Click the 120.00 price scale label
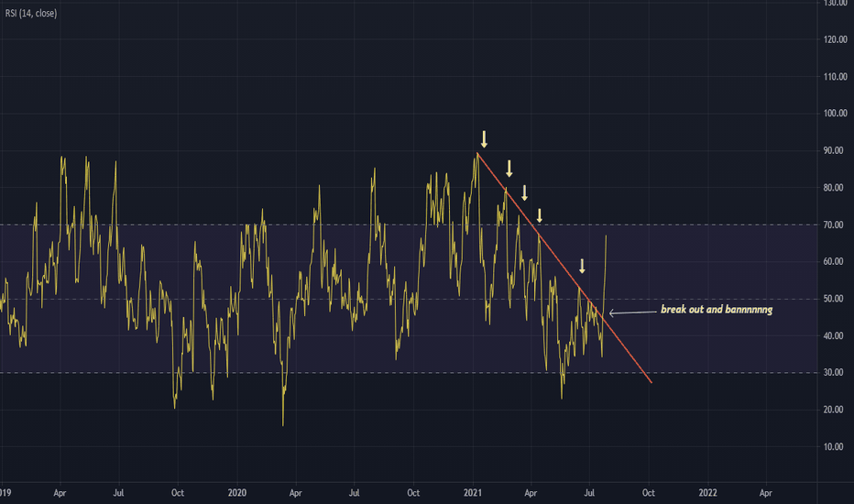854x504 pixels. coord(835,39)
